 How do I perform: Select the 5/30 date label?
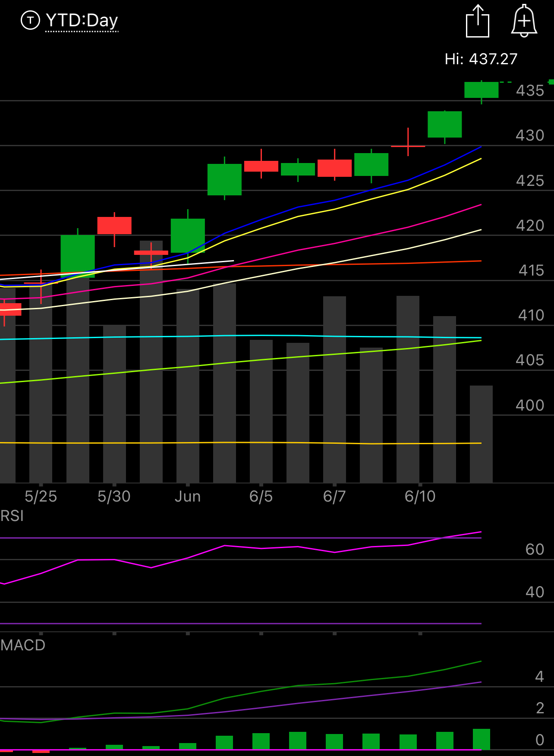[114, 496]
